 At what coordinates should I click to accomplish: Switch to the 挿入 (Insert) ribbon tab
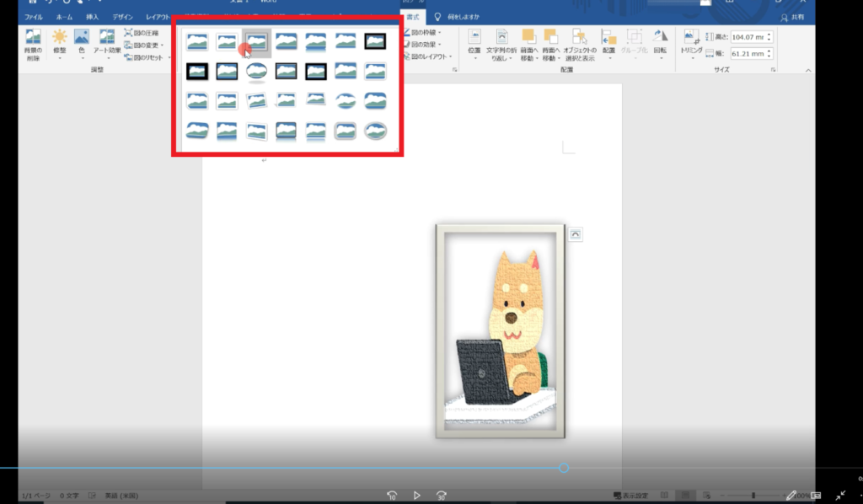coord(92,17)
